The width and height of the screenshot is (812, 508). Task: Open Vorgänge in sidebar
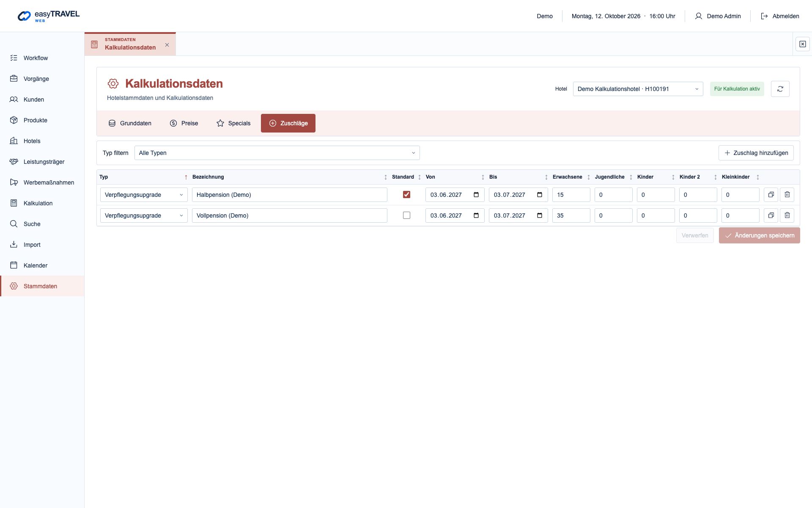[x=42, y=79]
